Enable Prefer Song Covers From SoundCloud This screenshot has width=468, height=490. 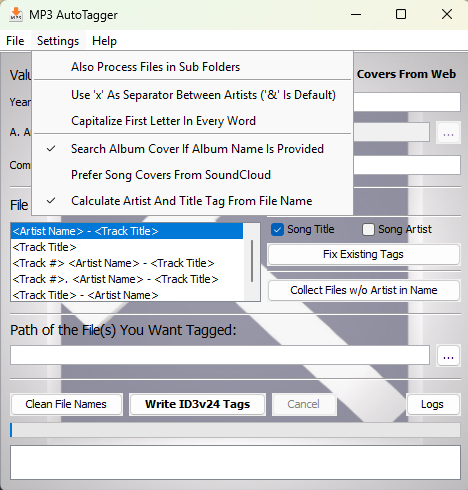coord(193,175)
